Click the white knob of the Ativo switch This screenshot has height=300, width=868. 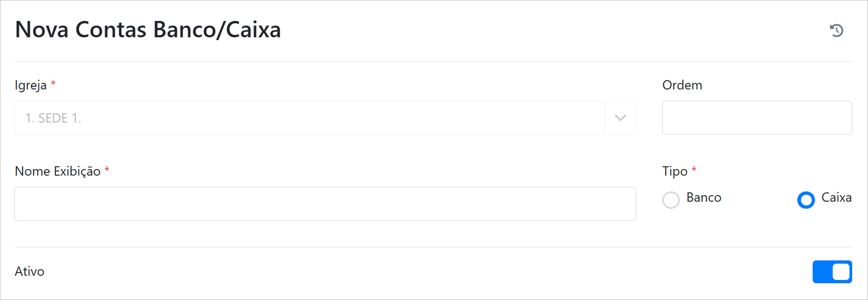pyautogui.click(x=841, y=272)
